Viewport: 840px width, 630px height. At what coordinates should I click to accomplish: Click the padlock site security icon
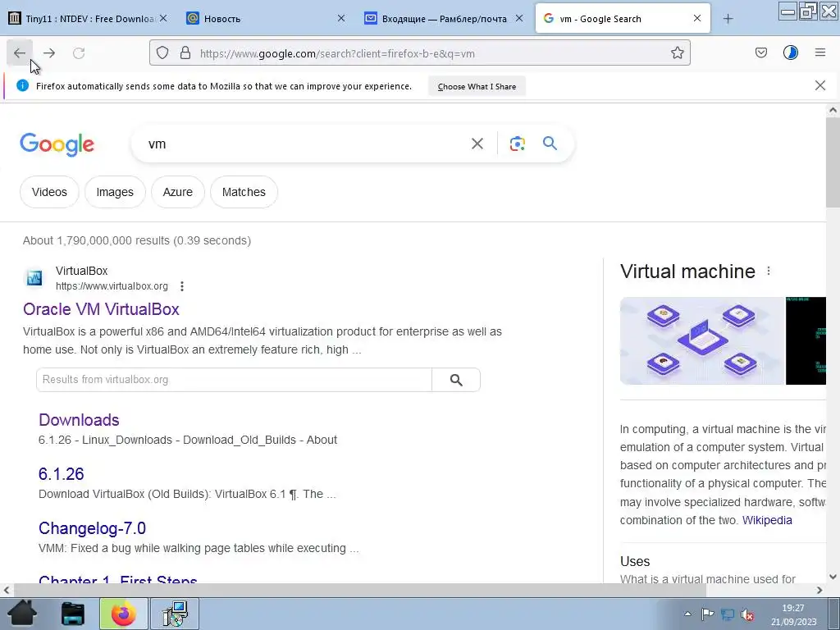pyautogui.click(x=185, y=53)
